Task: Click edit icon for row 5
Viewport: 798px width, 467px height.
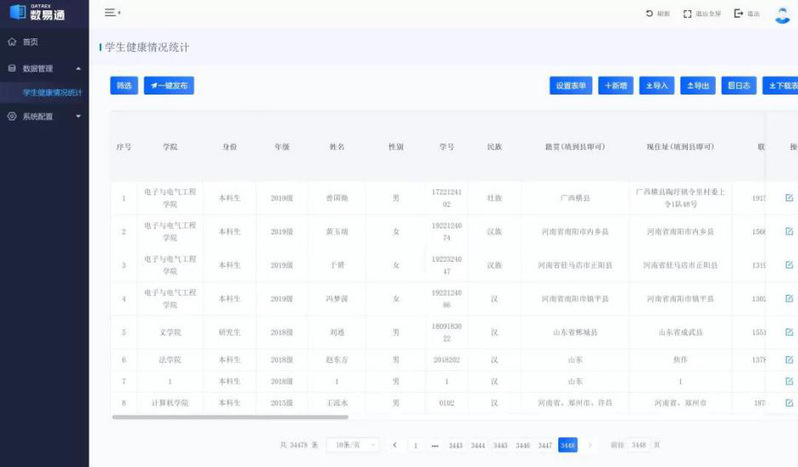Action: pos(789,332)
